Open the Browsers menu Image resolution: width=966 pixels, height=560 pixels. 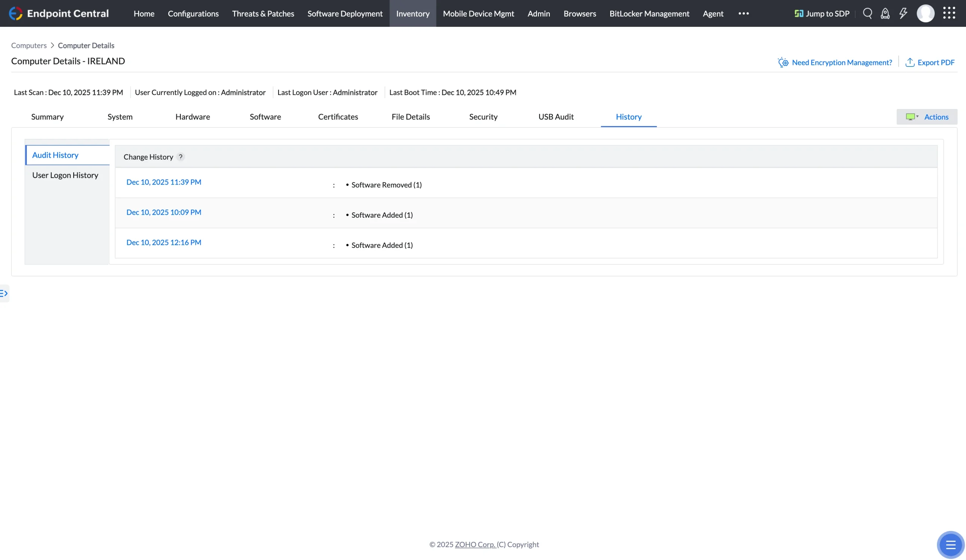click(x=580, y=14)
